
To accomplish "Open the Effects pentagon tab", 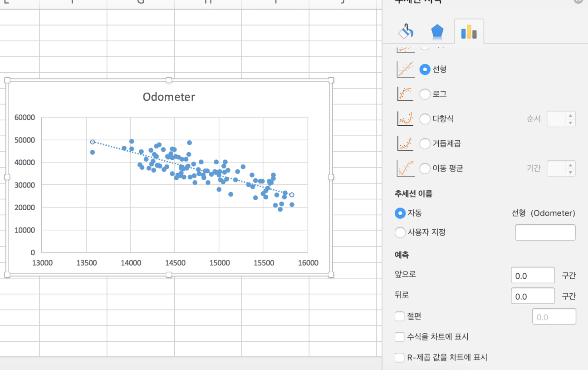I will (x=437, y=32).
